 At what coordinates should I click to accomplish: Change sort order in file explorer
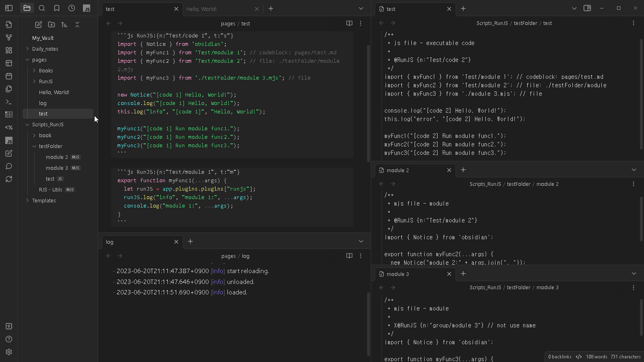(64, 25)
